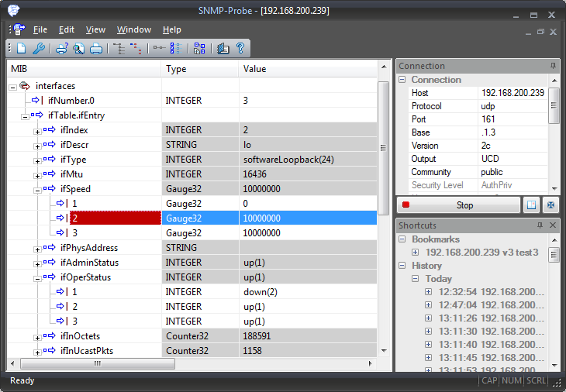Open print preview magnifier icon
Viewport: 566px width, 392px height.
[78, 48]
